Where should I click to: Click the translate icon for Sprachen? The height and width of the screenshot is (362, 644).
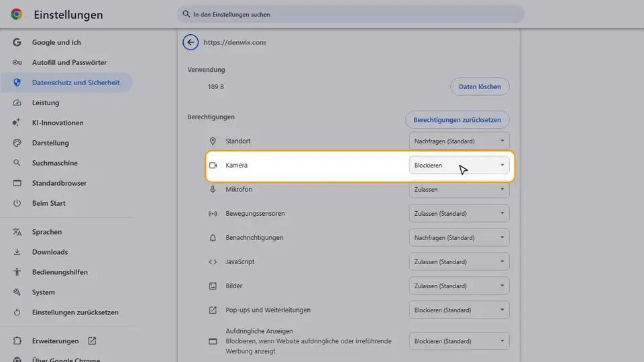17,232
